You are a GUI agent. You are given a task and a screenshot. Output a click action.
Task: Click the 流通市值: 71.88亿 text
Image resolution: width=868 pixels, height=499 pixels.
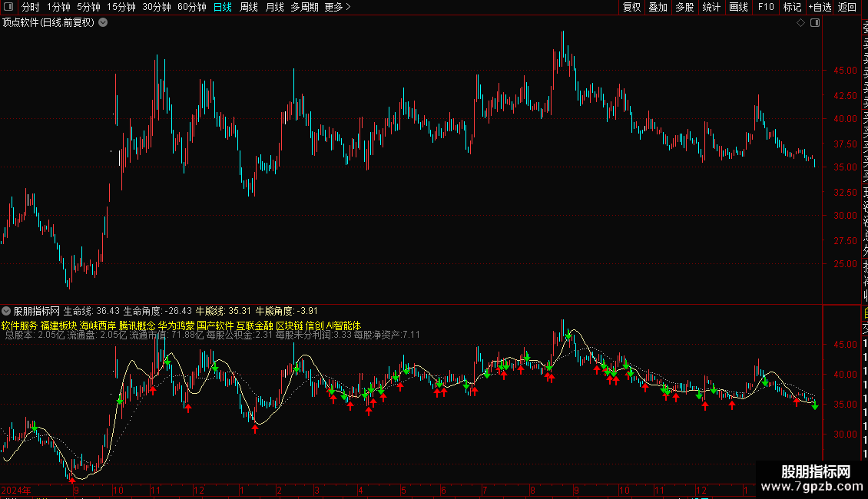click(x=167, y=335)
